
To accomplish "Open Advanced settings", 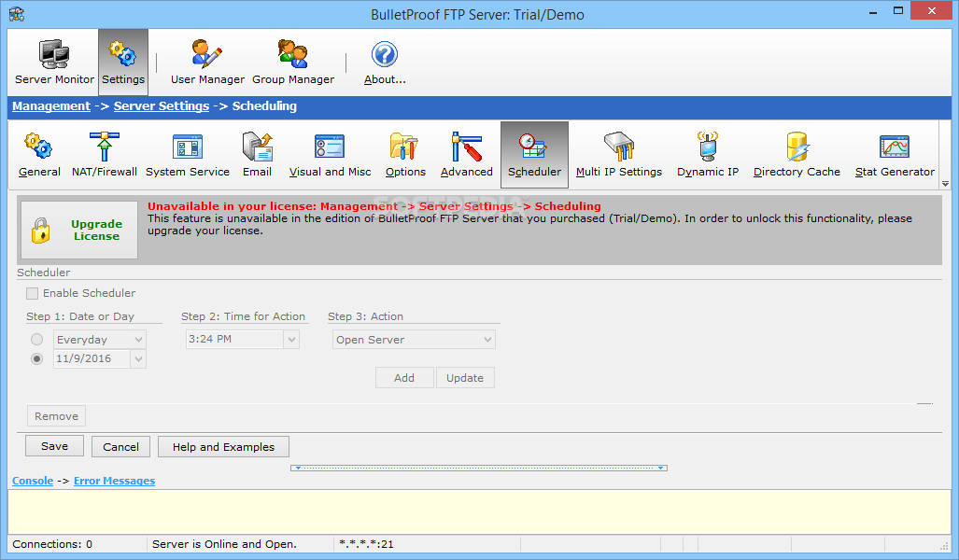I will pyautogui.click(x=466, y=155).
